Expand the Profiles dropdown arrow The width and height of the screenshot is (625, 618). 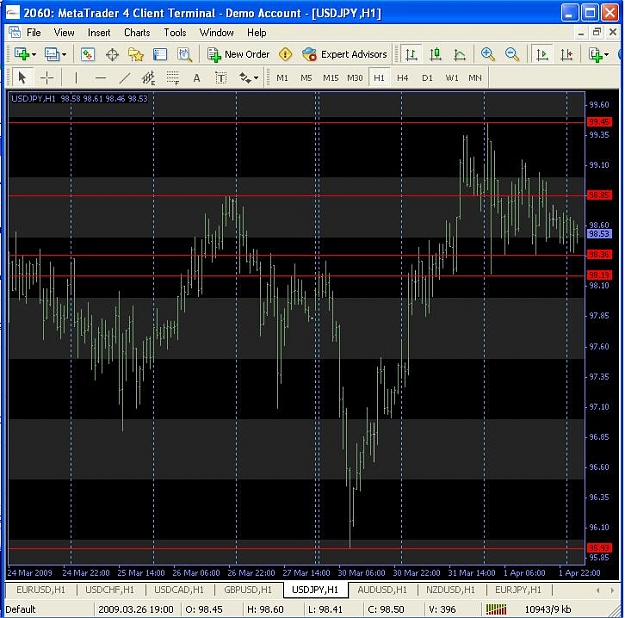pos(64,54)
